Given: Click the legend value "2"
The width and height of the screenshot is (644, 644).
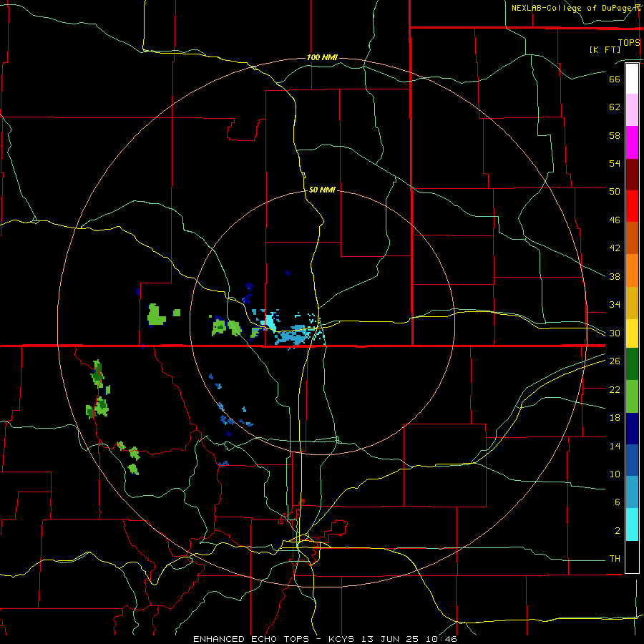Looking at the screenshot, I should point(617,531).
